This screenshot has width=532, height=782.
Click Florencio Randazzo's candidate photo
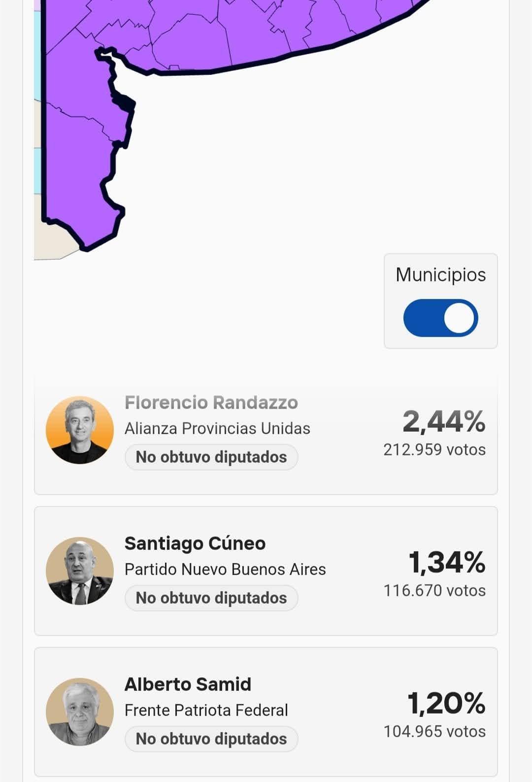click(x=80, y=430)
